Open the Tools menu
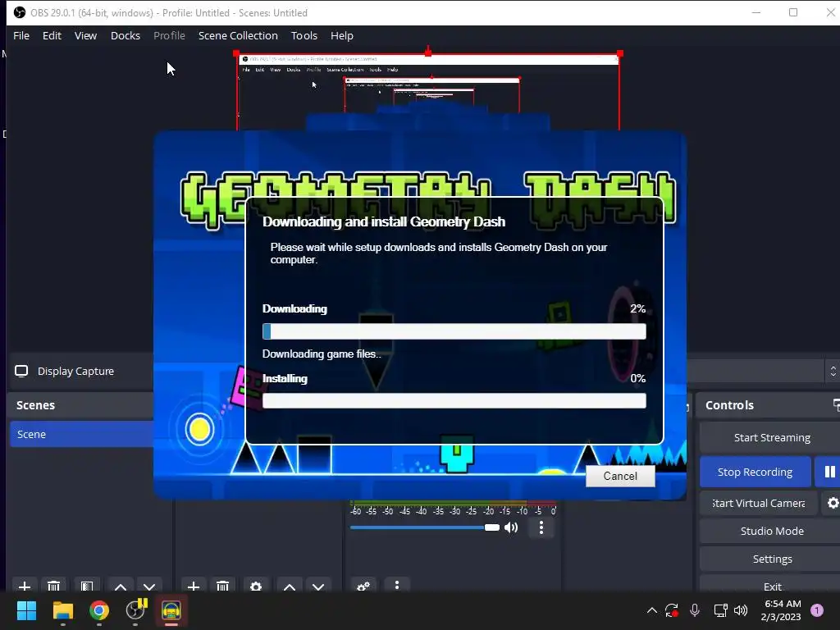840x630 pixels. tap(304, 35)
